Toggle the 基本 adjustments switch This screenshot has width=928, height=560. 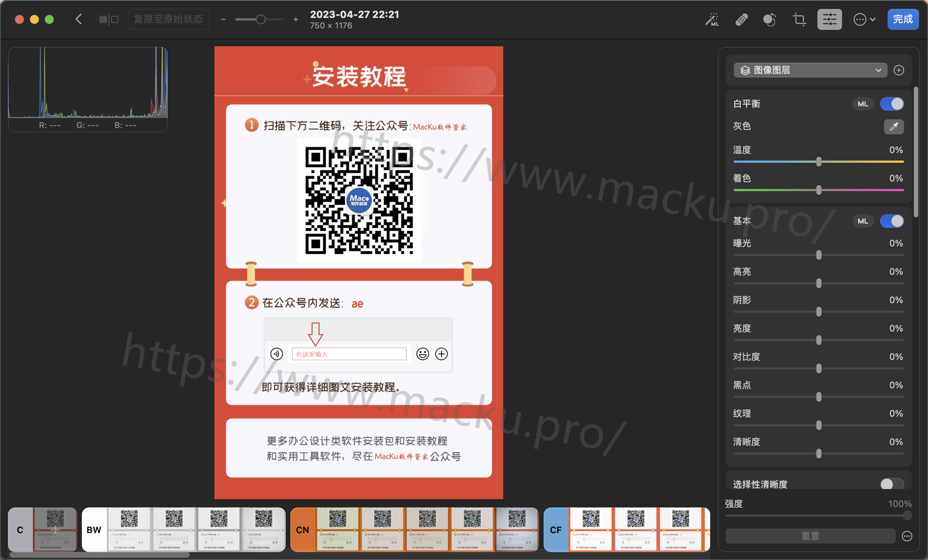click(x=892, y=221)
